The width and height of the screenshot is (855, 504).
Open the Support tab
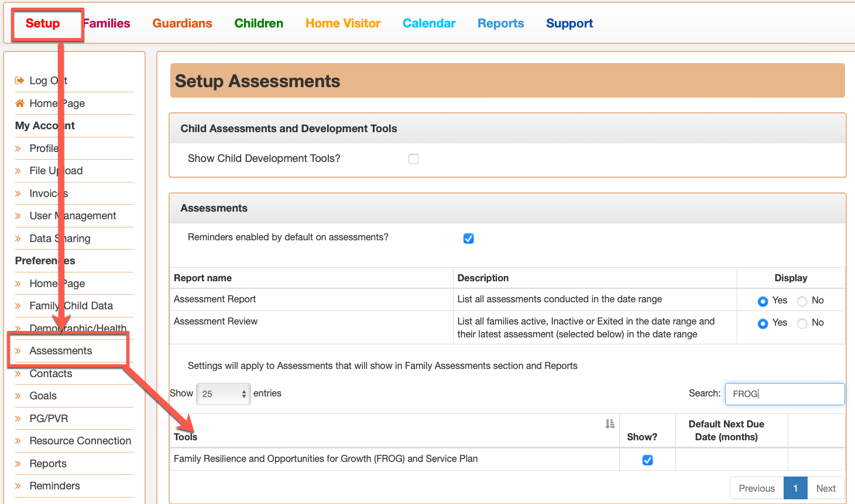click(569, 23)
